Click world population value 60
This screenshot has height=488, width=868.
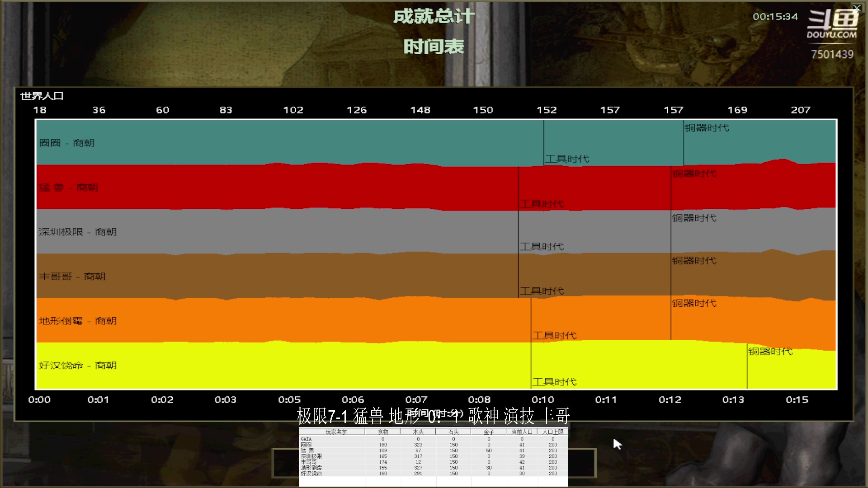(x=163, y=110)
